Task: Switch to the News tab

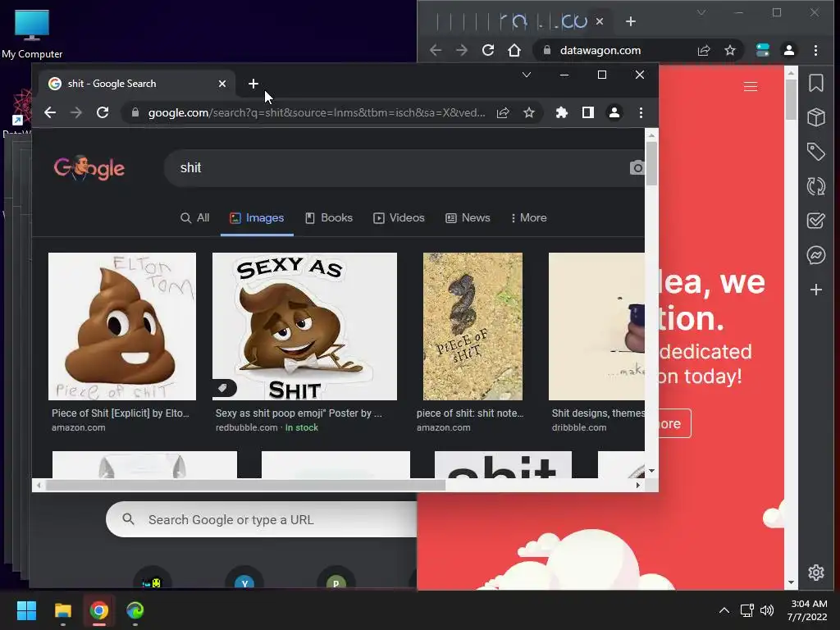Action: pyautogui.click(x=468, y=217)
